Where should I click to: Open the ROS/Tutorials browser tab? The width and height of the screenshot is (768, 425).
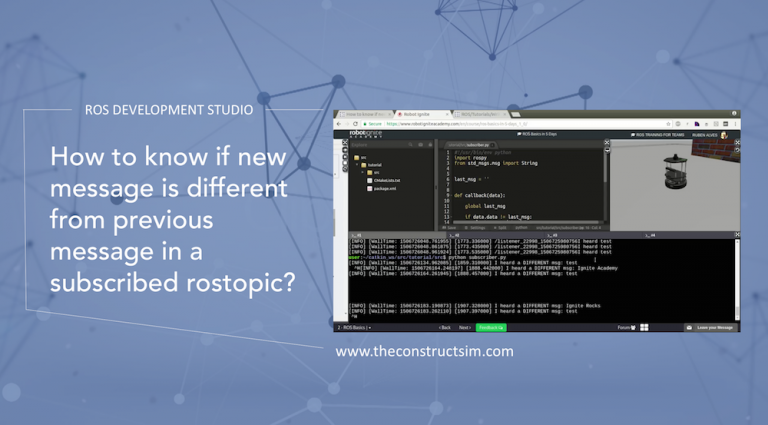(x=480, y=114)
